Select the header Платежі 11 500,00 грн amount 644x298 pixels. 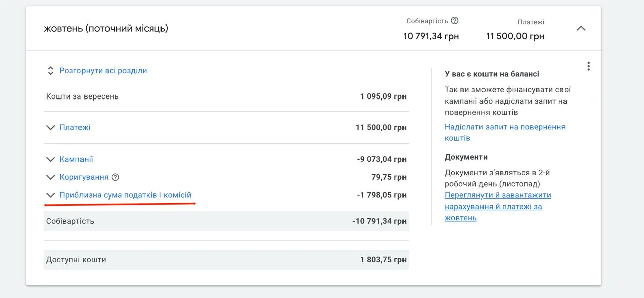coord(515,36)
